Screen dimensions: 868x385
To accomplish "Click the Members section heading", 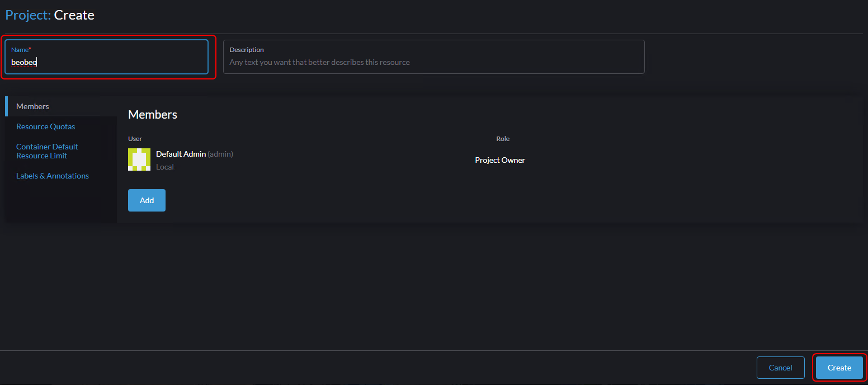I will 153,115.
